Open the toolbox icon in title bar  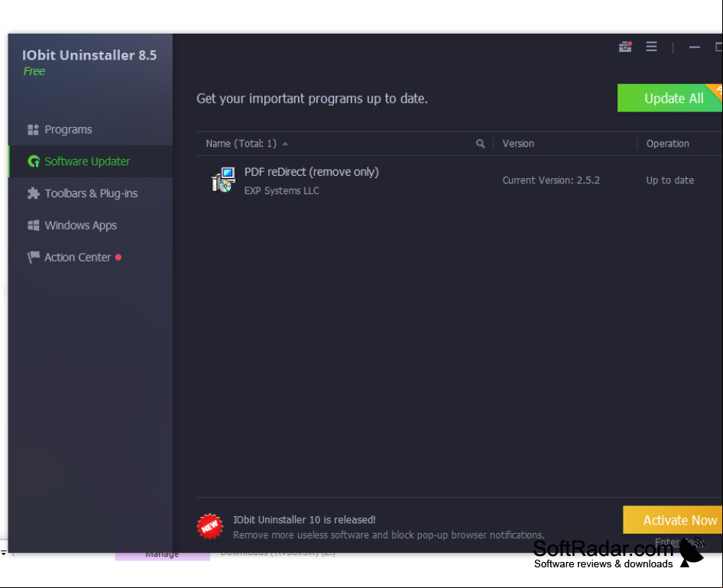coord(625,47)
